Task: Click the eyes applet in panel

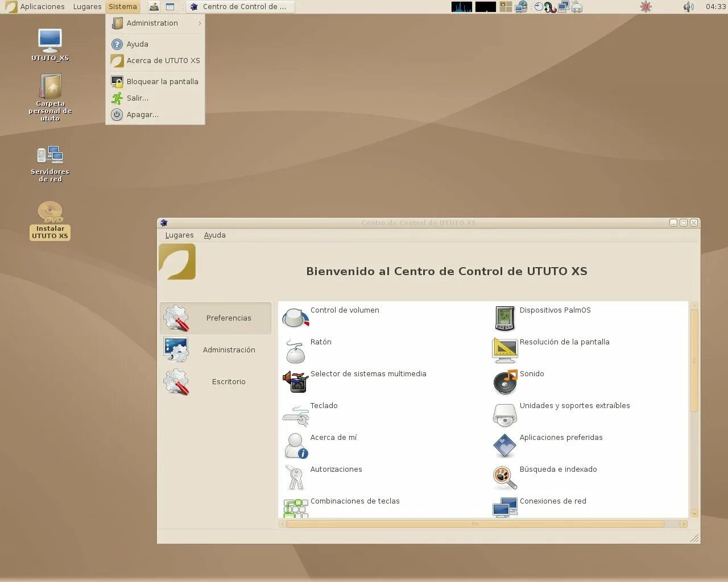Action: point(539,7)
